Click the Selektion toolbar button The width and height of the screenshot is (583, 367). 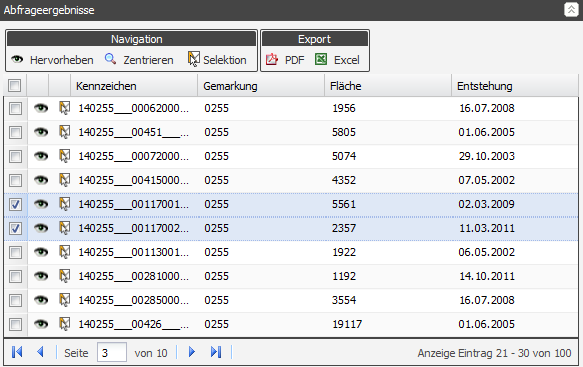pos(217,59)
